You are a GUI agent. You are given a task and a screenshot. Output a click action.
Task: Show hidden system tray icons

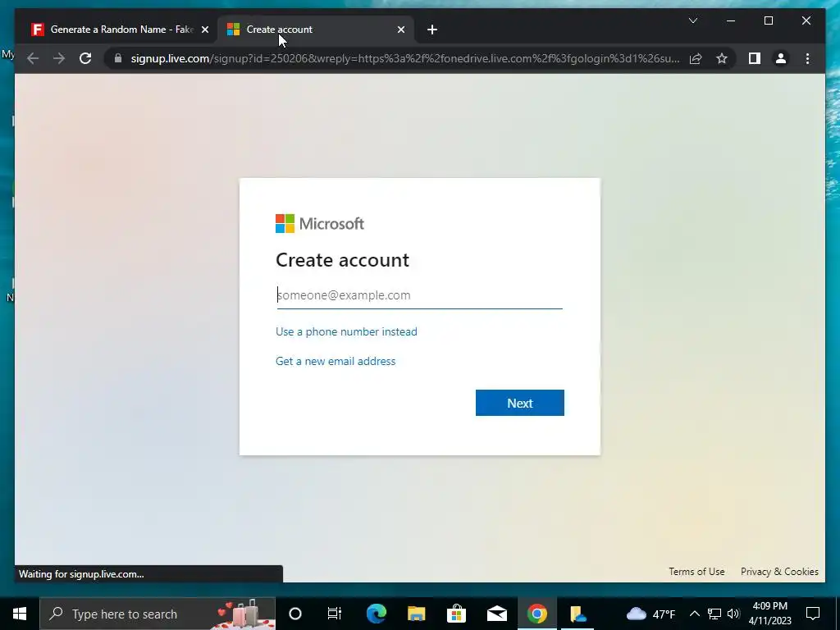point(694,614)
